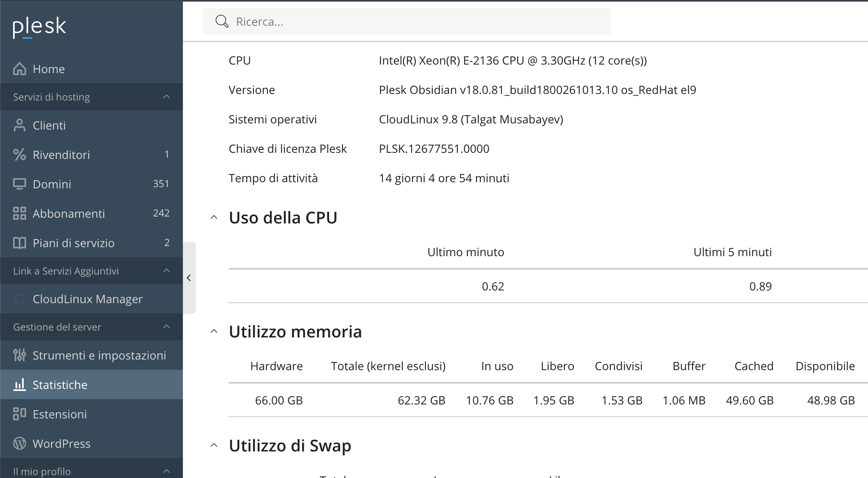Click the Condivisi value 1.53 GB
Viewport: 868px width, 478px height.
tap(622, 400)
